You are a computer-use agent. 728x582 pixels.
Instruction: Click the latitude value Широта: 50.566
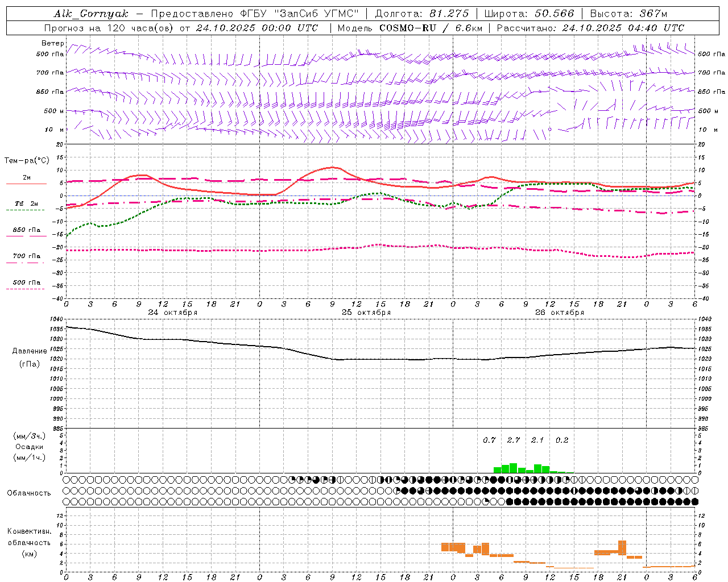(529, 14)
